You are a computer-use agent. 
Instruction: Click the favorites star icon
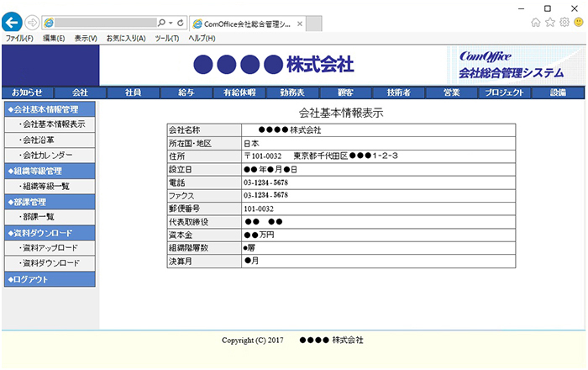[550, 23]
